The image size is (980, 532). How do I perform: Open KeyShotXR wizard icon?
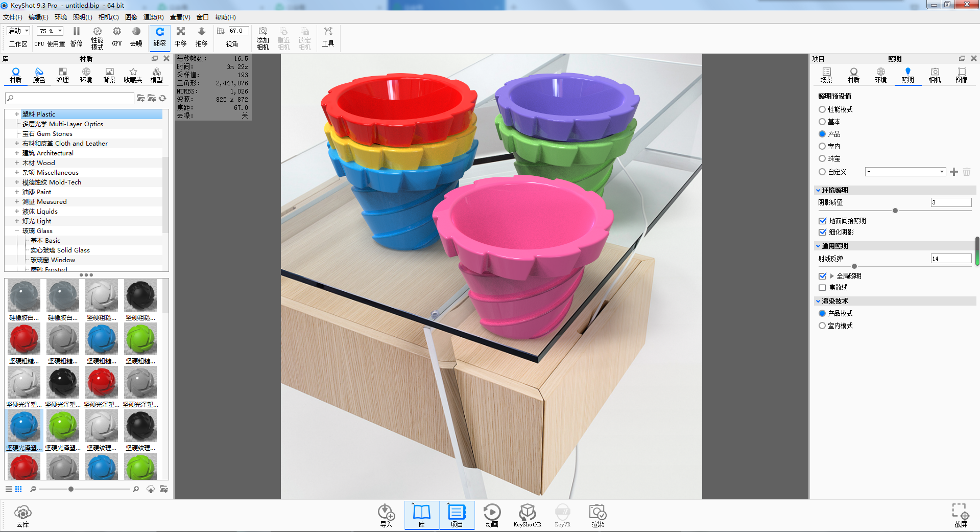coord(527,516)
